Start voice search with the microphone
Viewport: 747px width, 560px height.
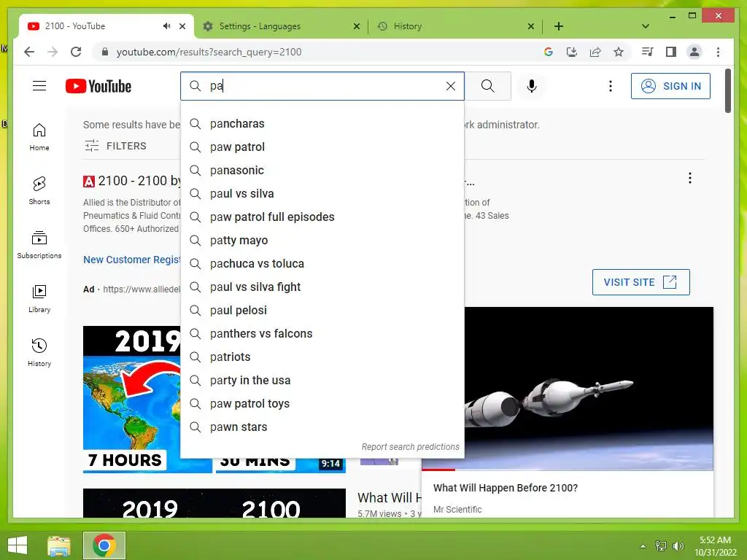(532, 86)
